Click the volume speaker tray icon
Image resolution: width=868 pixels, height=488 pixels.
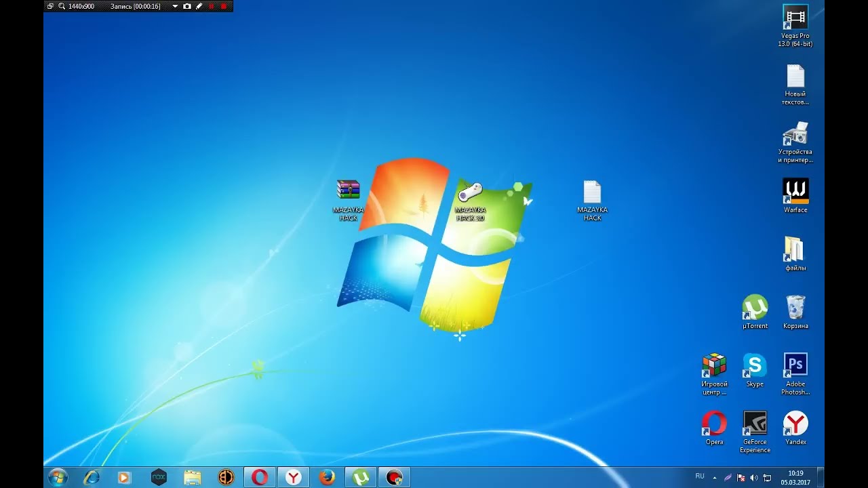(x=754, y=478)
